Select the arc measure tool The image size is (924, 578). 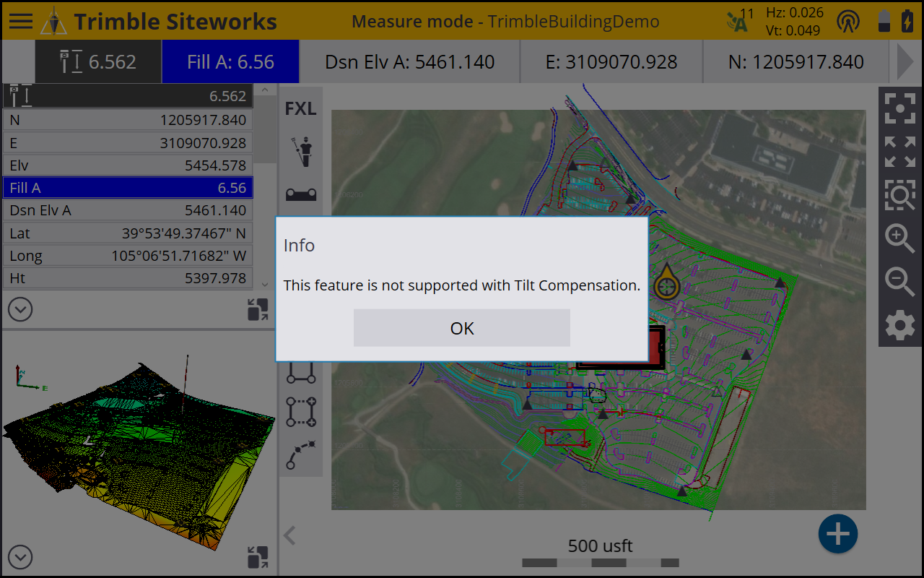coord(301,454)
